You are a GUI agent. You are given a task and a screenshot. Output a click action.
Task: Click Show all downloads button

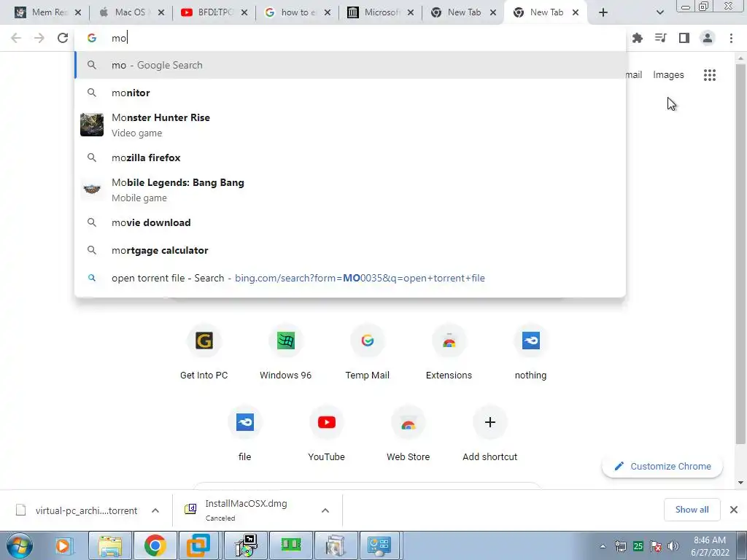692,510
